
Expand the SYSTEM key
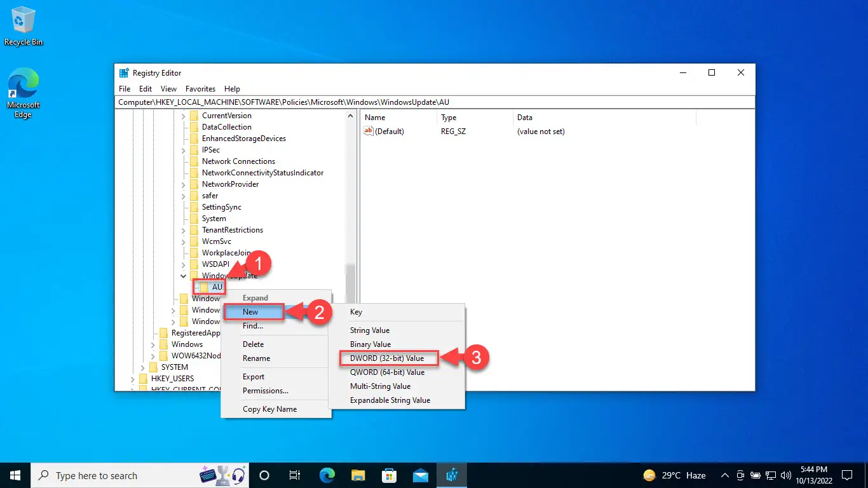pyautogui.click(x=143, y=367)
